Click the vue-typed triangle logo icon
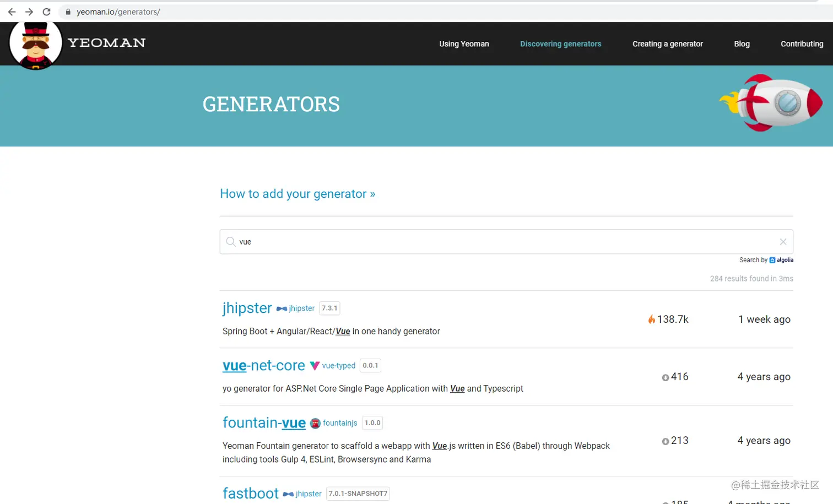The width and height of the screenshot is (833, 504). [315, 366]
